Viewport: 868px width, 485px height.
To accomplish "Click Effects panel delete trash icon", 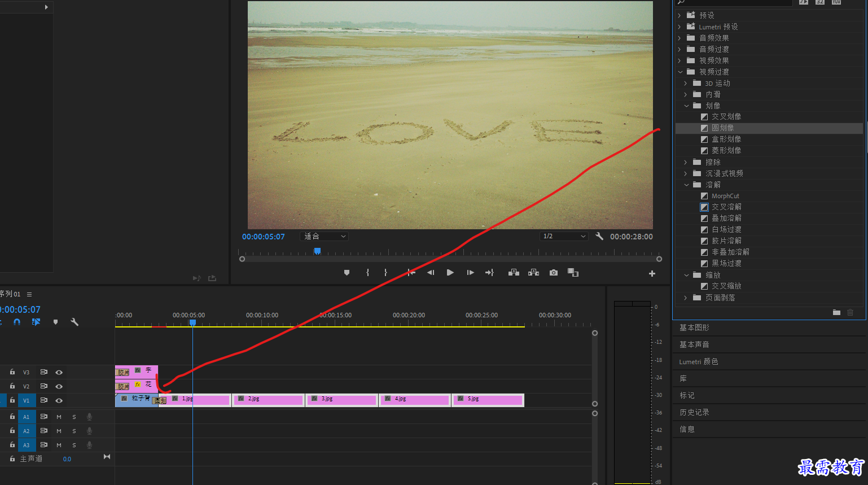I will point(850,312).
